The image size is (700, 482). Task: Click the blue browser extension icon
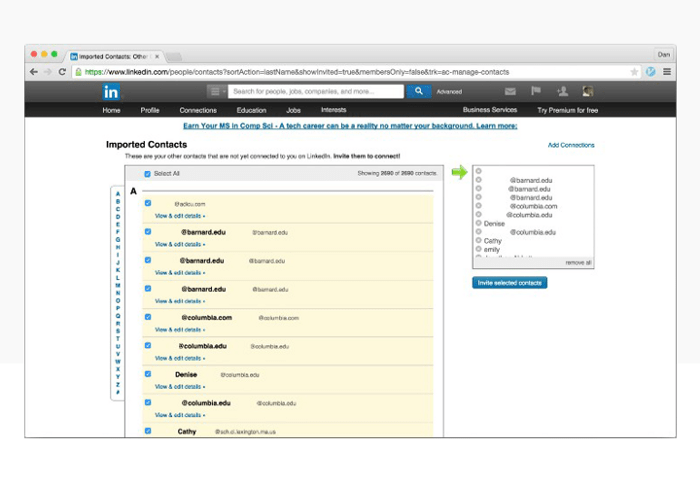(x=650, y=72)
